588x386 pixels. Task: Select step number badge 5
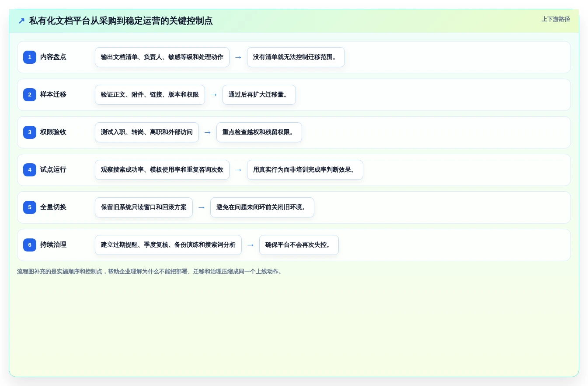(x=30, y=207)
